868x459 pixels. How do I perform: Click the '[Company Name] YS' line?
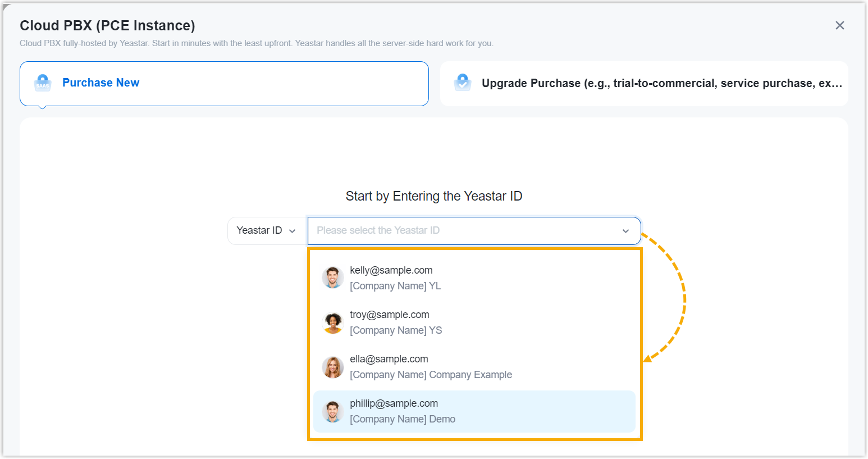tap(396, 330)
